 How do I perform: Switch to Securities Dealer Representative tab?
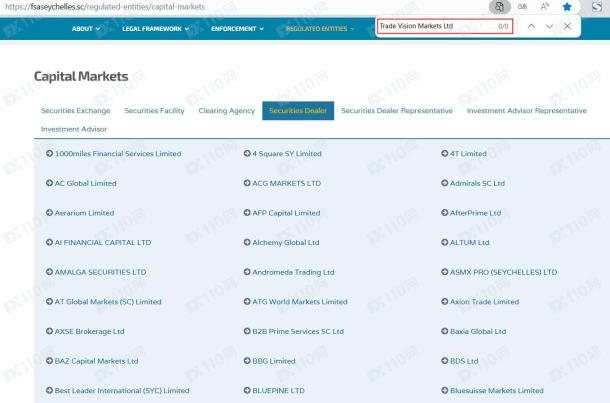click(x=397, y=111)
